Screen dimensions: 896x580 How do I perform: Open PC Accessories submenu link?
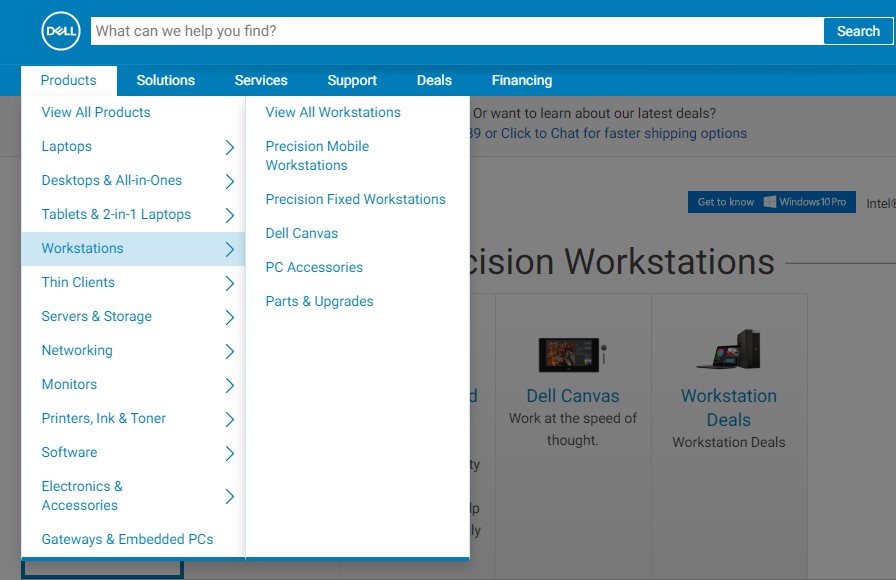click(x=314, y=267)
